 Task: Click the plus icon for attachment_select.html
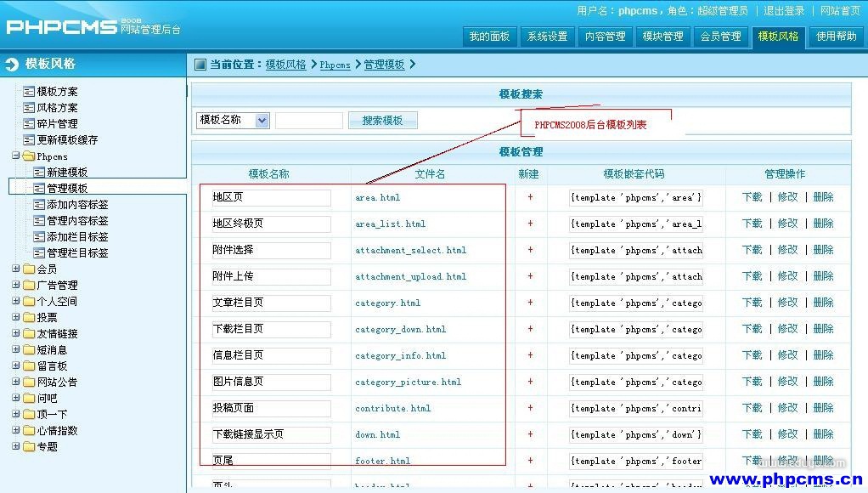click(x=530, y=250)
